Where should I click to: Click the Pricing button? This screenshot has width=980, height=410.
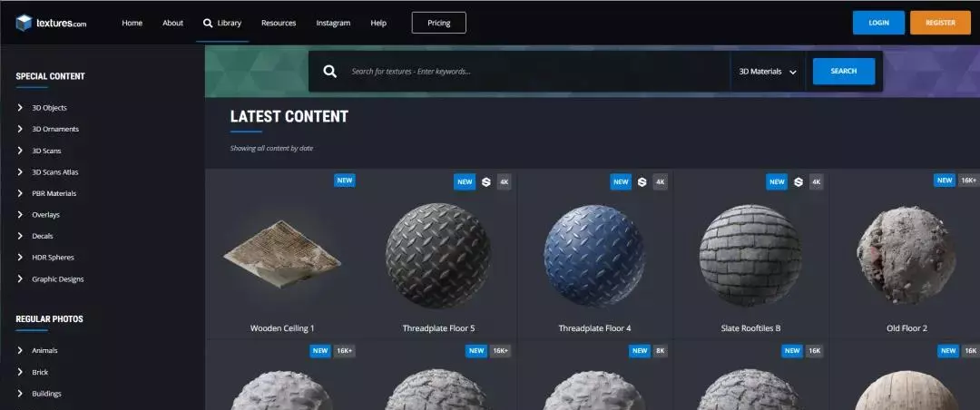pos(439,23)
